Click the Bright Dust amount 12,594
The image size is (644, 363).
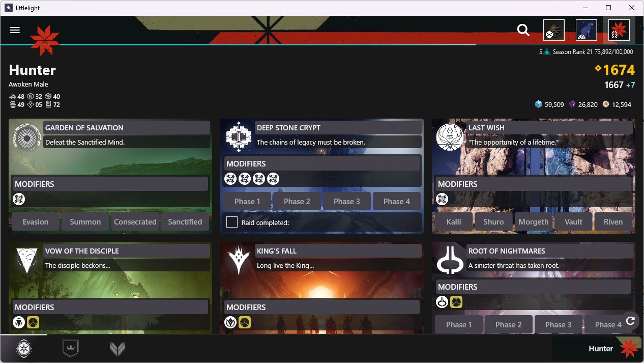(x=622, y=104)
